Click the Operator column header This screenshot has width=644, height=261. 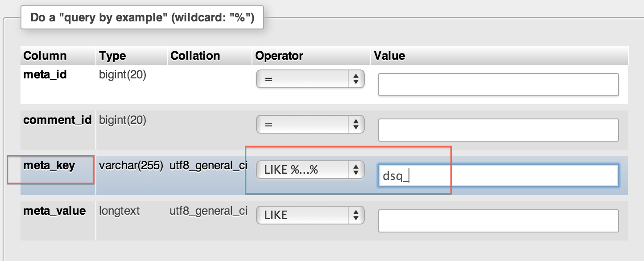pos(279,56)
